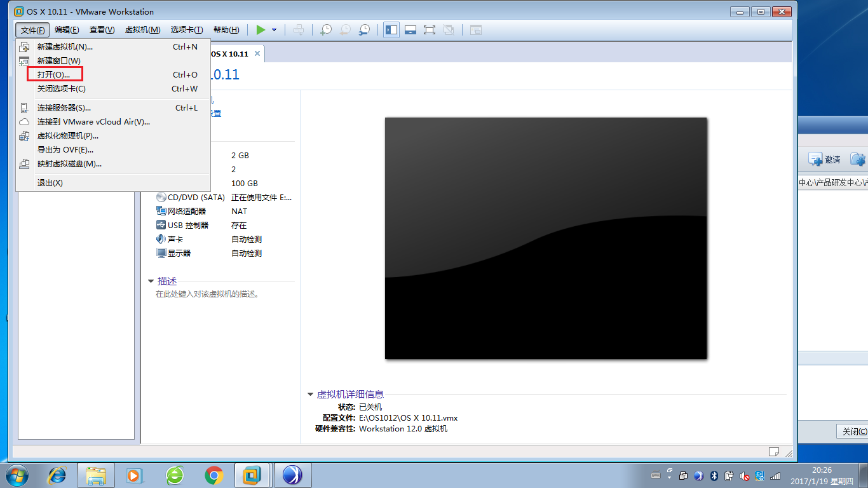Viewport: 868px width, 488px height.
Task: Click the Unity mode toolbar icon
Action: (x=449, y=30)
